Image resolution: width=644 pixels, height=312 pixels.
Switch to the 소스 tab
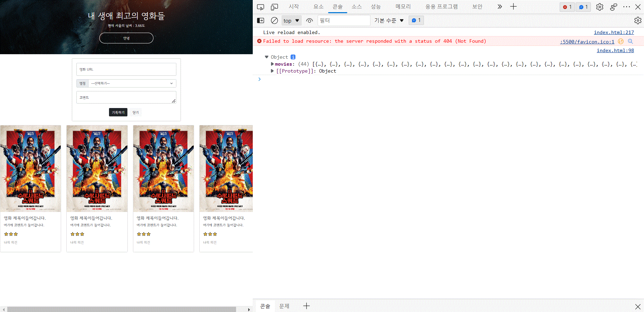(x=357, y=7)
